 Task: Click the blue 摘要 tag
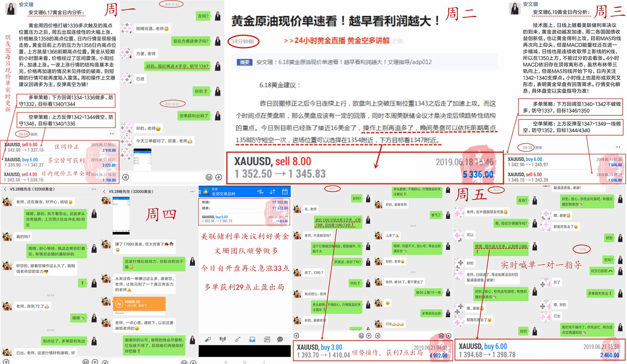pos(245,62)
